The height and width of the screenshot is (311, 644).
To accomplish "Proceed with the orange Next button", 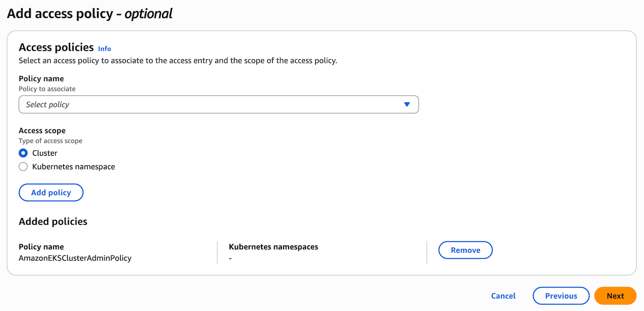I will tap(615, 296).
